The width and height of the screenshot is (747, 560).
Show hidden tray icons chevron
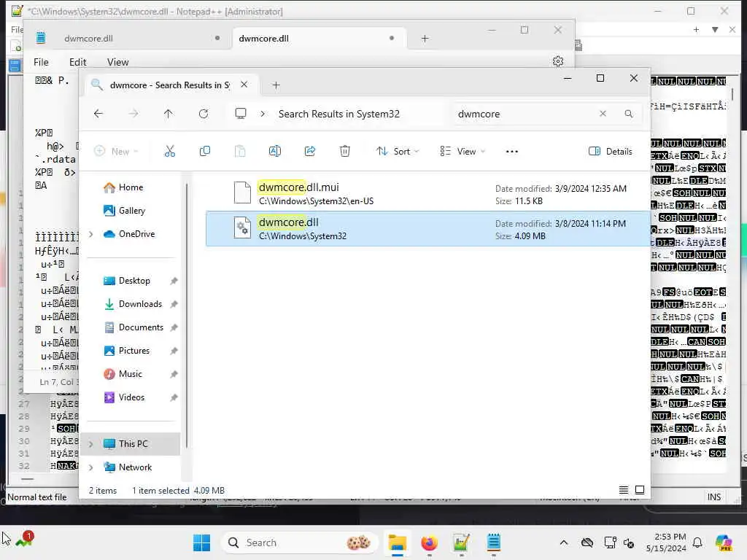[564, 542]
